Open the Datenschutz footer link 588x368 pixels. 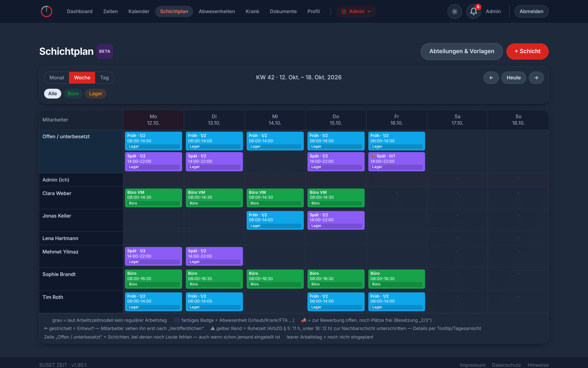coord(506,365)
